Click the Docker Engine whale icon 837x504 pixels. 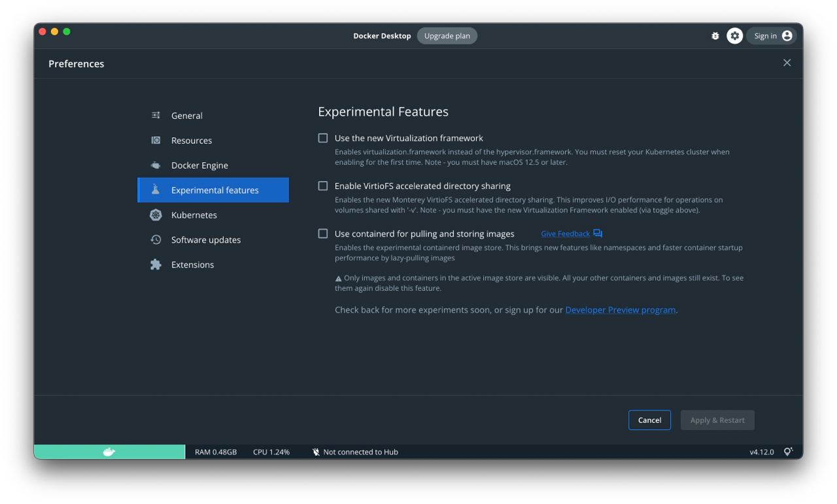tap(156, 165)
